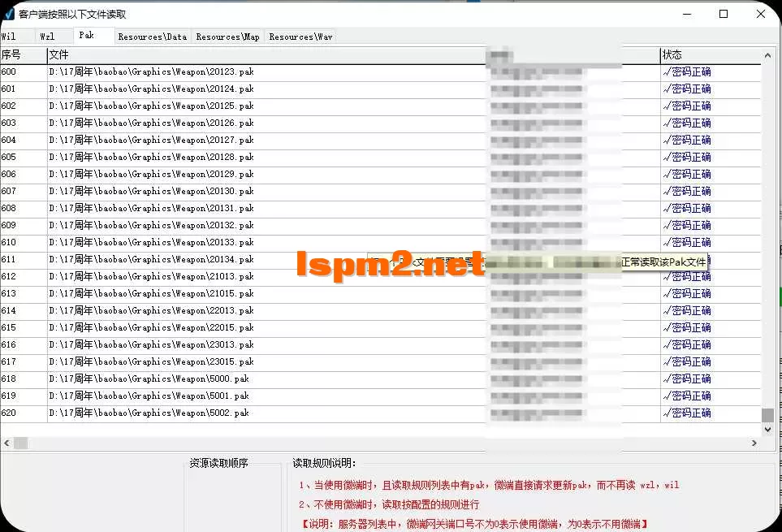The height and width of the screenshot is (532, 782).
Task: Select file path Weapon\23015.pak
Action: [152, 361]
